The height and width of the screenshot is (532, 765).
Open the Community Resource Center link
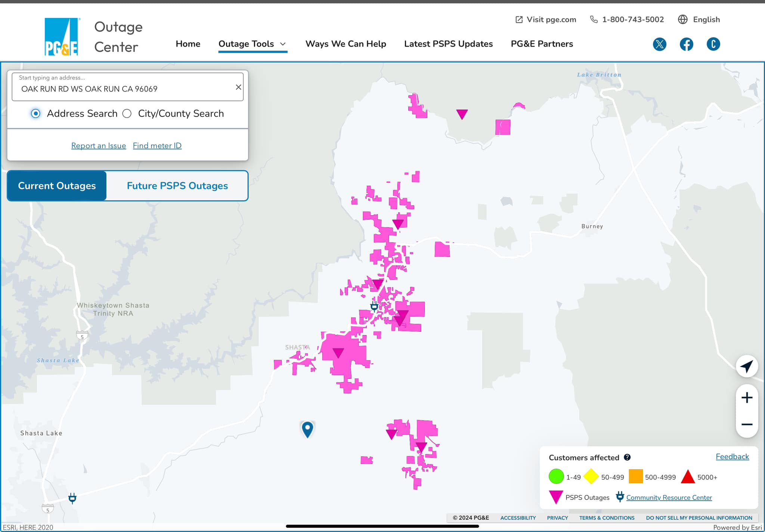point(669,498)
